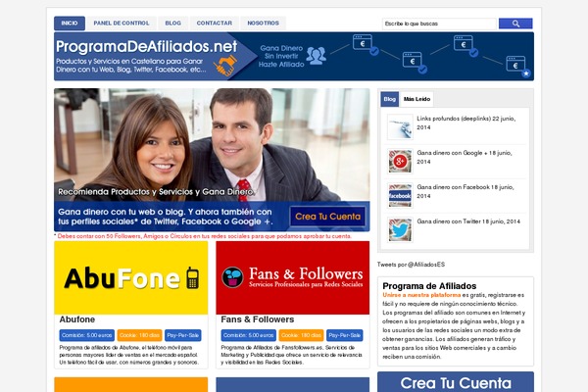This screenshot has height=392, width=588.
Task: Focus the 'Escribe lo que buscas' search field
Action: pos(439,24)
